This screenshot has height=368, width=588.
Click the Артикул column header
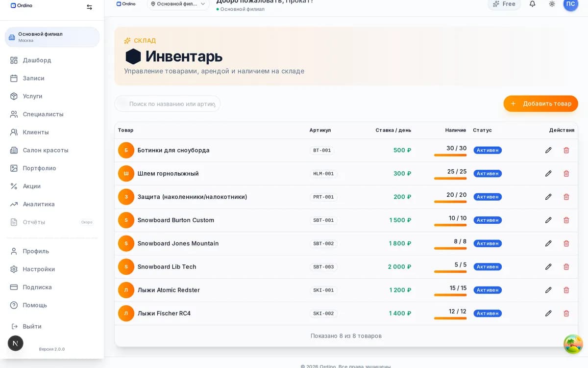[320, 130]
